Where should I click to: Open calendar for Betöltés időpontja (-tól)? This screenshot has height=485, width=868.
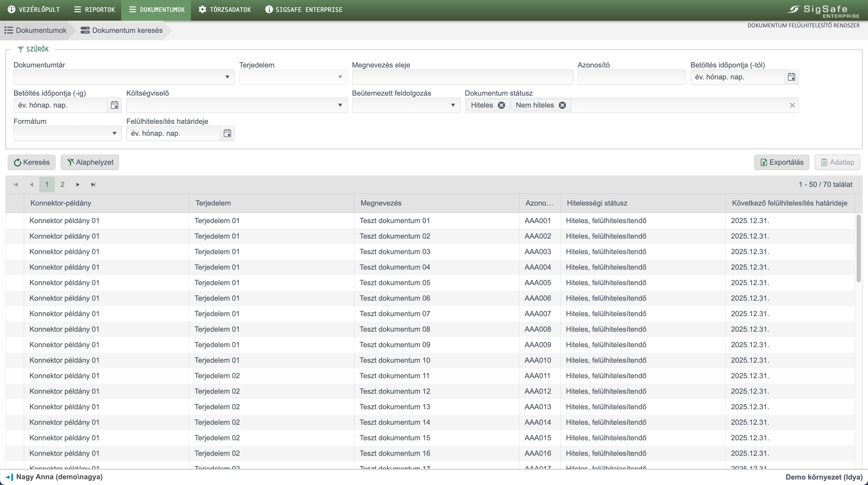click(x=791, y=77)
